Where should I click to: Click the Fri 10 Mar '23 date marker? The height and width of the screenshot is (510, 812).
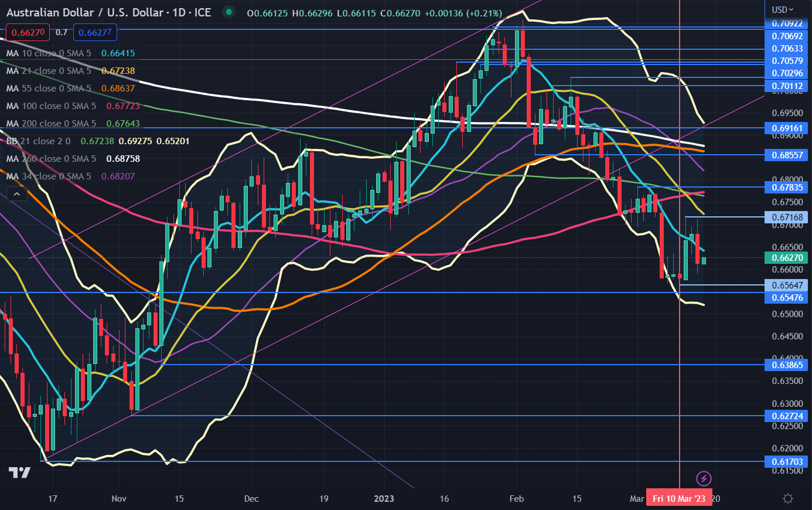tap(678, 498)
